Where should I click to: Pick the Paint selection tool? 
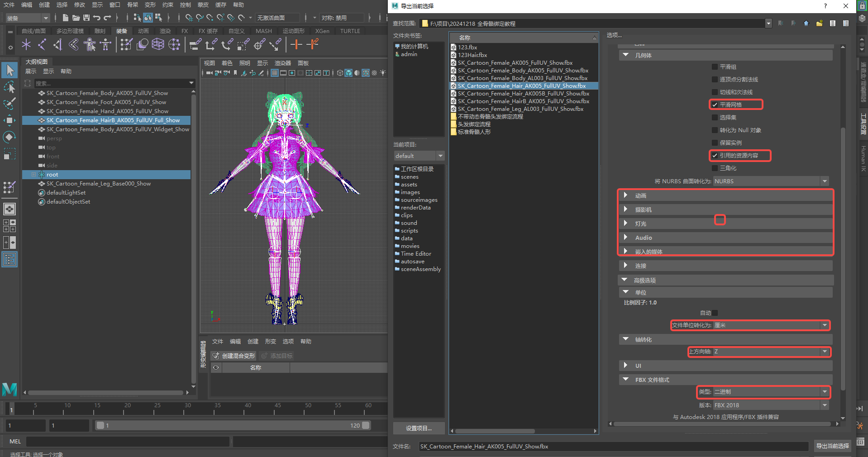(10, 104)
